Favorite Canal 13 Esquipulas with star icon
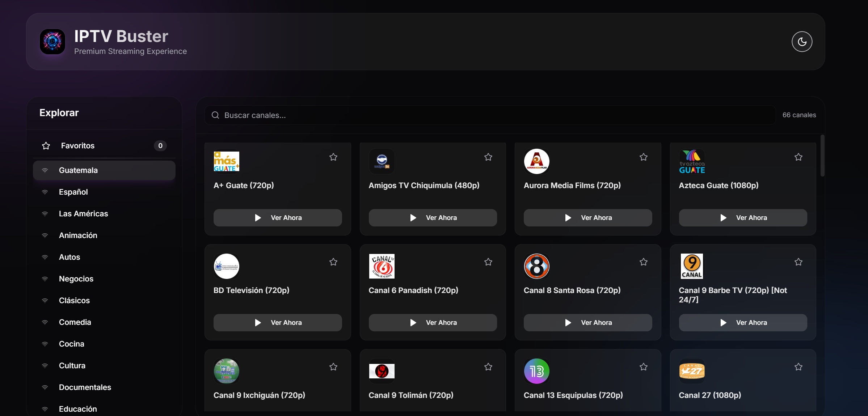The height and width of the screenshot is (416, 868). 643,367
